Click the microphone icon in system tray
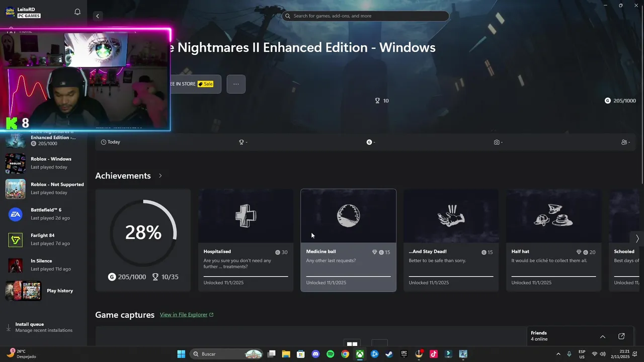This screenshot has width=644, height=362. [x=569, y=354]
